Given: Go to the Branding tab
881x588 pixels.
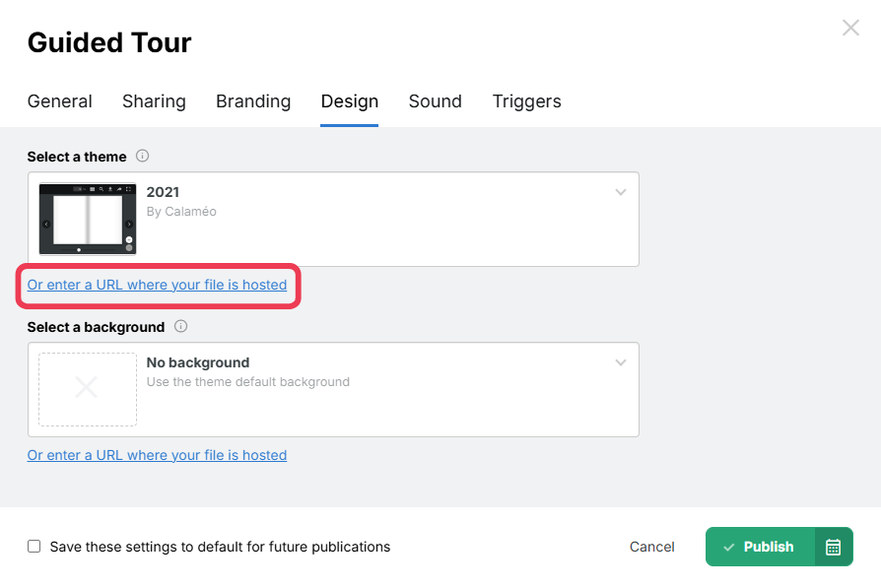Looking at the screenshot, I should pos(253,101).
